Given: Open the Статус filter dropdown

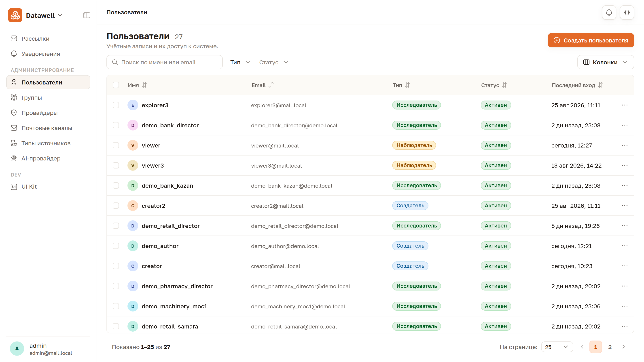Looking at the screenshot, I should 273,62.
